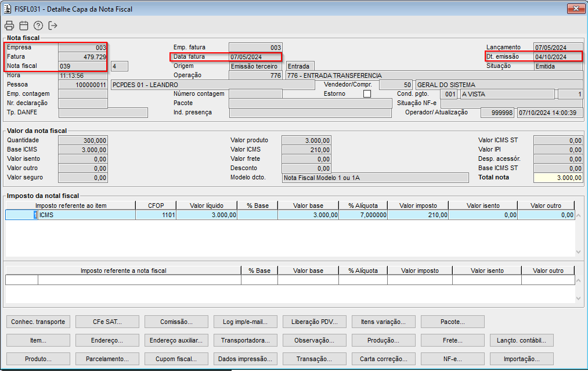Select the ICMS row in tax grid
Screen dimensions: 588x371
pos(290,215)
